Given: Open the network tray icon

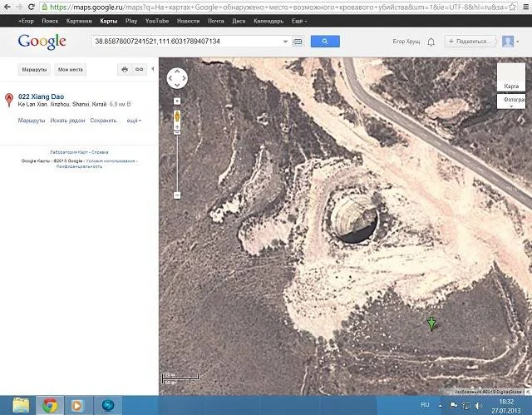Looking at the screenshot, I should 466,406.
